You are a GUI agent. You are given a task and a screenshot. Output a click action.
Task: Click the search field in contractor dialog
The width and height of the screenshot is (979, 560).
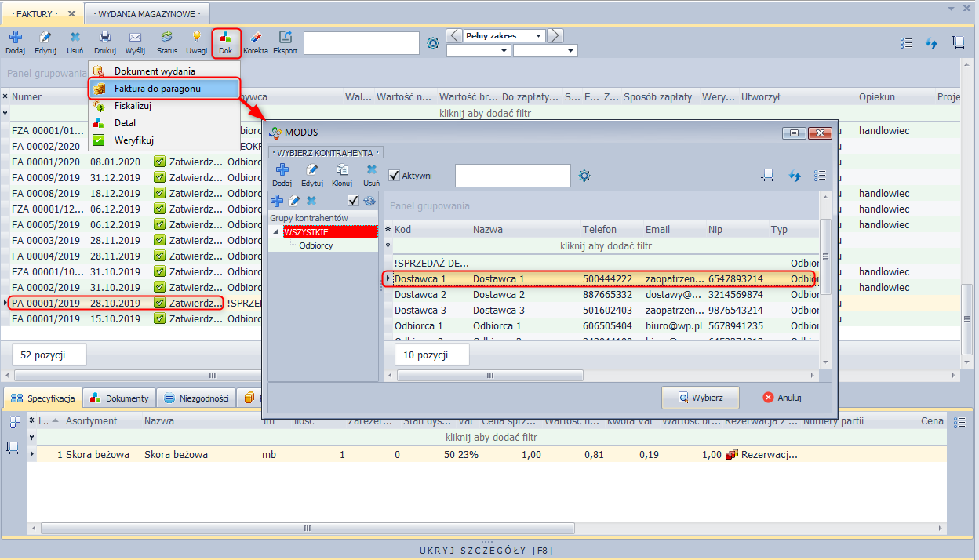tap(512, 176)
